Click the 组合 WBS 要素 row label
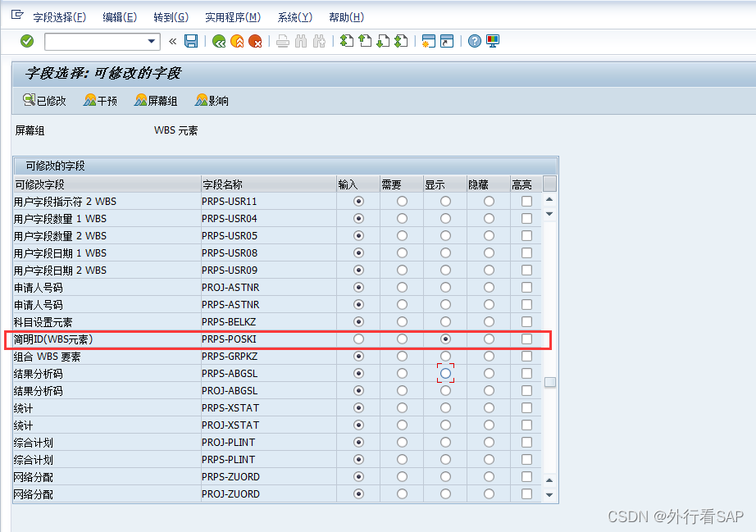This screenshot has width=756, height=532. [x=47, y=357]
